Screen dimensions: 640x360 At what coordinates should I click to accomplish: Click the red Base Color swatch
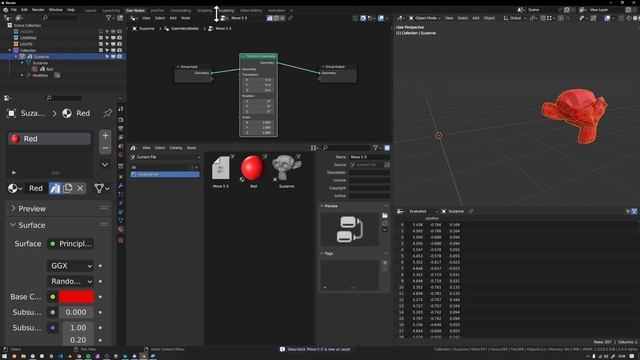76,297
